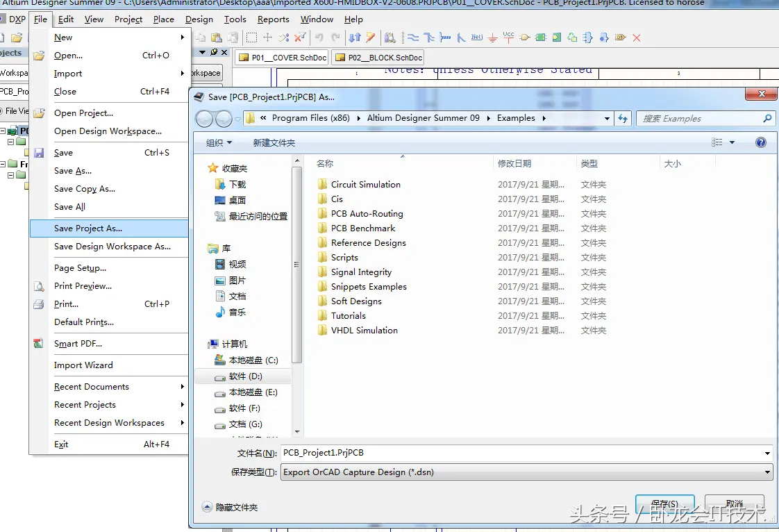Open the view options dropdown arrow
The width and height of the screenshot is (779, 532).
732,142
